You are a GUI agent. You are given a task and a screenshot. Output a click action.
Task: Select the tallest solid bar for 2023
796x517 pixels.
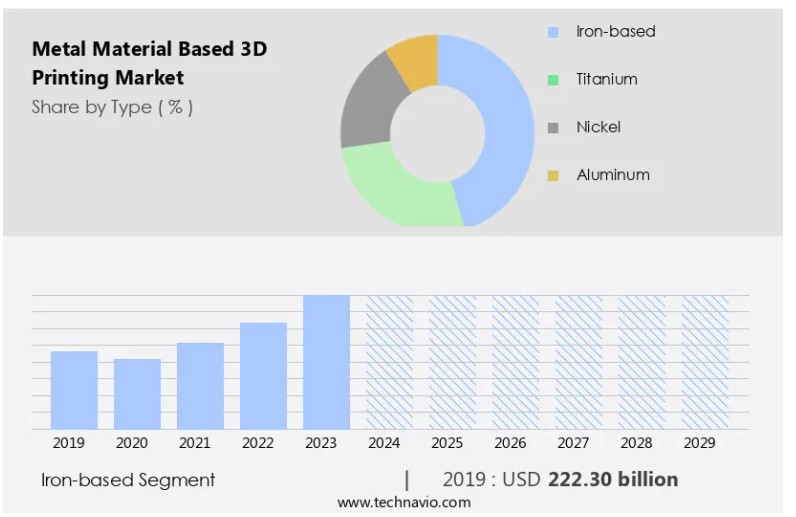pyautogui.click(x=326, y=362)
